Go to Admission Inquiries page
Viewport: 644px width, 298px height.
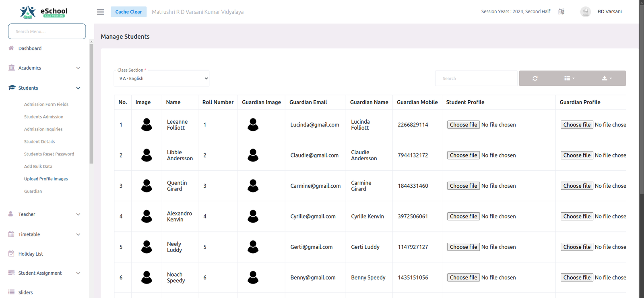pyautogui.click(x=43, y=129)
